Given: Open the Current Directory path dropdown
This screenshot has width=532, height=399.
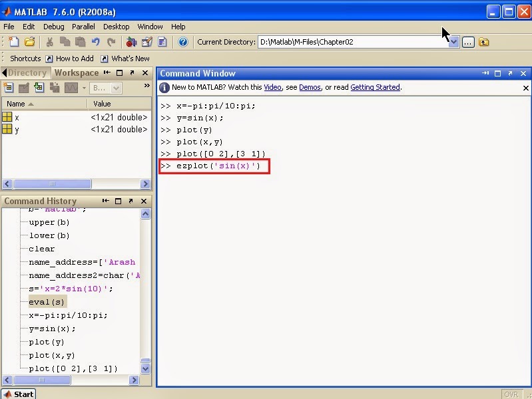Looking at the screenshot, I should pyautogui.click(x=453, y=42).
